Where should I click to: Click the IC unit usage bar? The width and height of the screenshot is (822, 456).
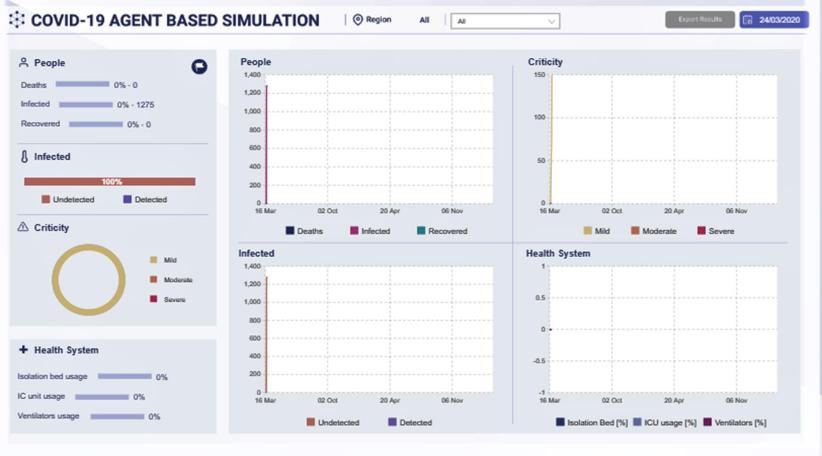102,396
